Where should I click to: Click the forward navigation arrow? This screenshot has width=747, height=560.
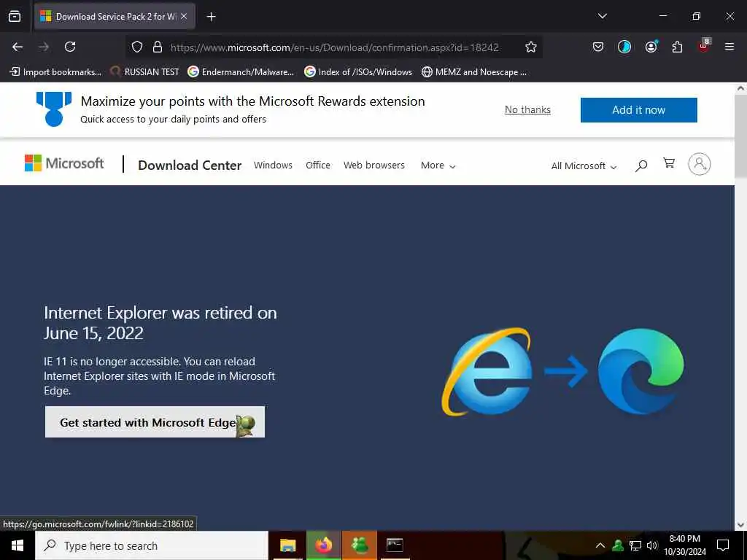[44, 47]
